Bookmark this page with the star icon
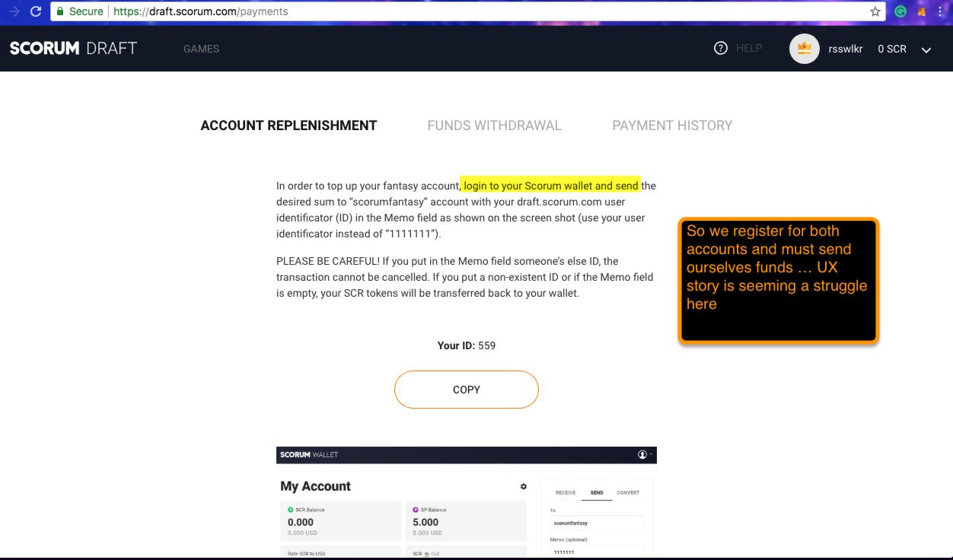The height and width of the screenshot is (560, 953). tap(875, 11)
